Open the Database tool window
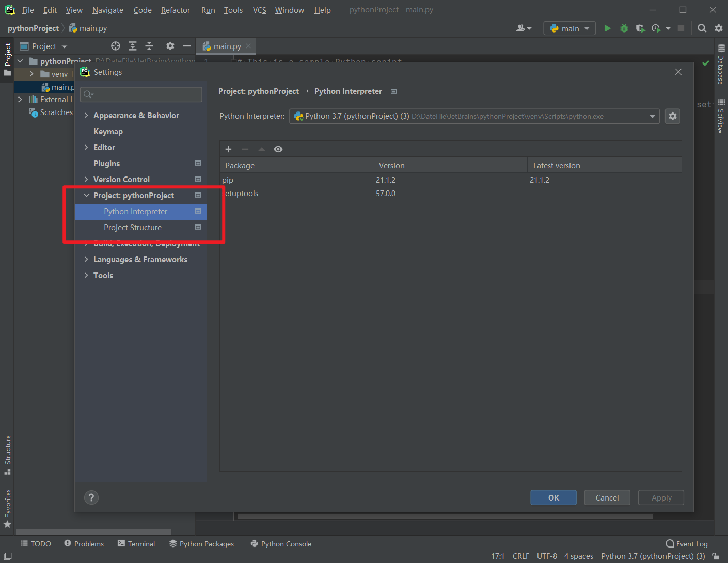 [x=721, y=65]
